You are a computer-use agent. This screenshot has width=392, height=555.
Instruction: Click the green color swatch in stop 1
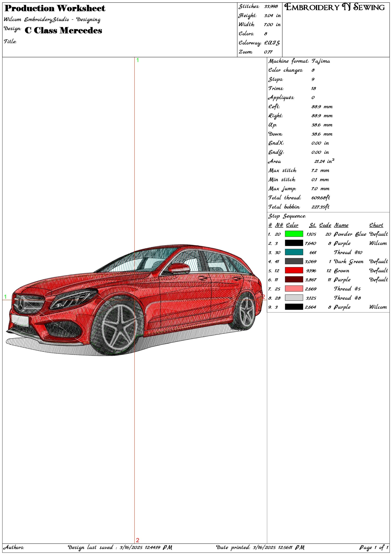point(294,234)
